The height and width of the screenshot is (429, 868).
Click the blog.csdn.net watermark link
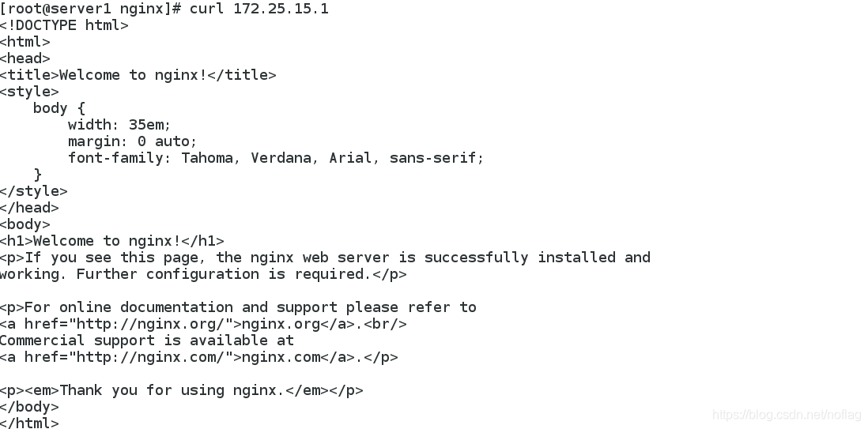click(787, 415)
